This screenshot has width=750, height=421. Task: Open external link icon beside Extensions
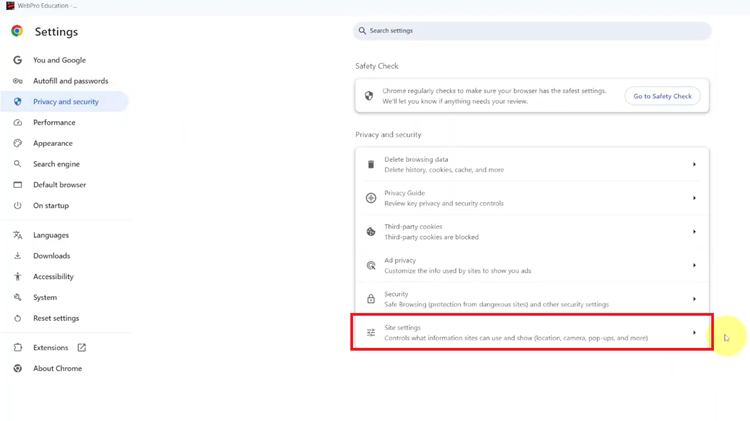82,348
